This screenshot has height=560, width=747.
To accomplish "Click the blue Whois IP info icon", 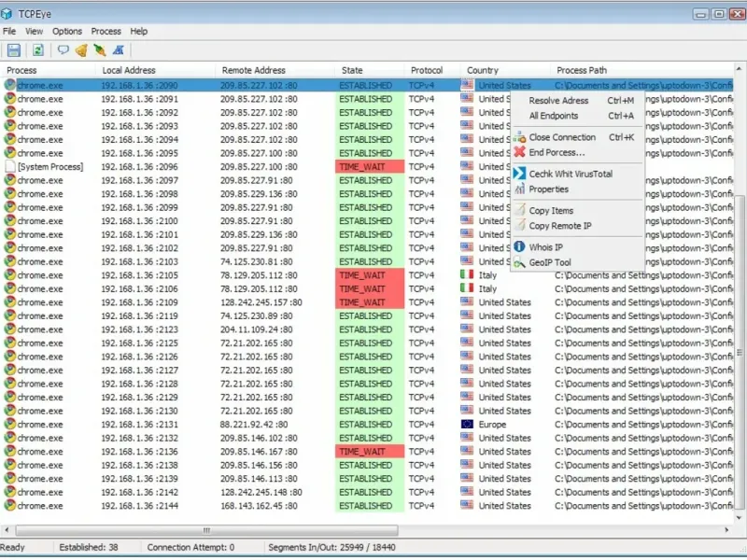I will [520, 247].
